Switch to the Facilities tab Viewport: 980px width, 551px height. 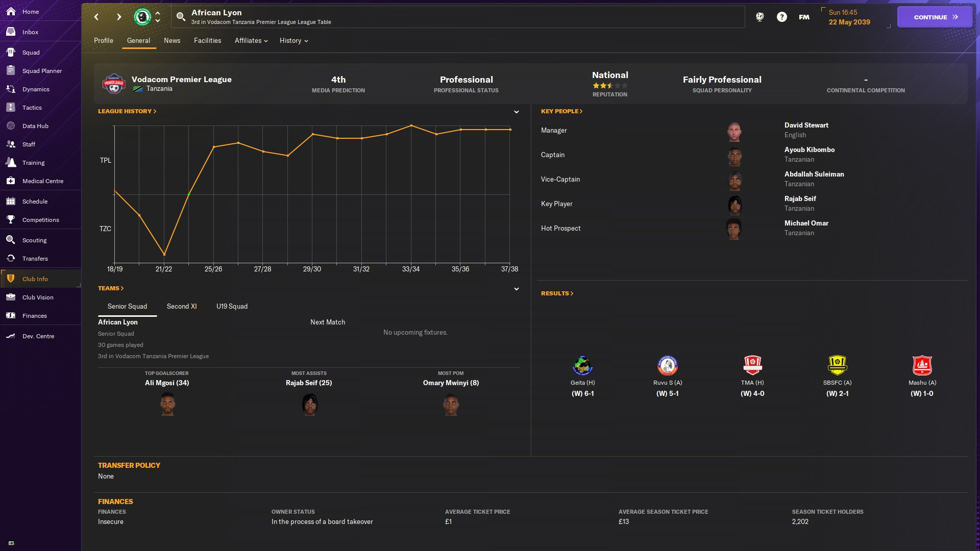pyautogui.click(x=207, y=41)
